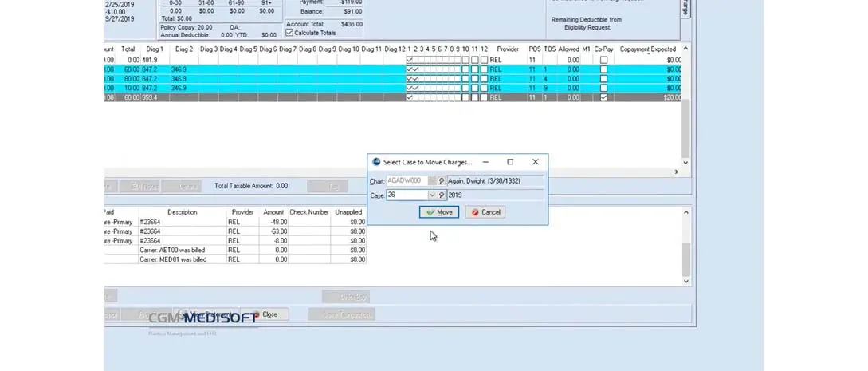Open the Chart lookup magnifier in dialog
Image resolution: width=868 pixels, height=371 pixels.
click(x=442, y=180)
